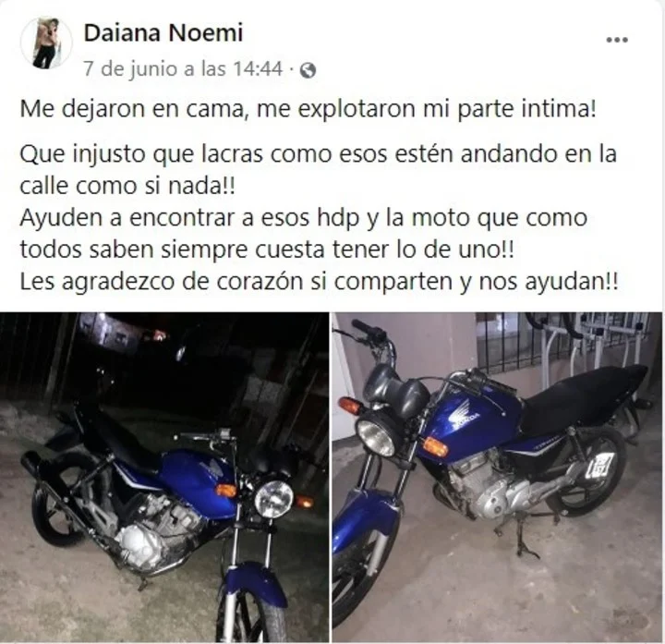Screen dimensions: 665x644
Task: Open the left nighttime motorcycle photo
Action: (164, 478)
